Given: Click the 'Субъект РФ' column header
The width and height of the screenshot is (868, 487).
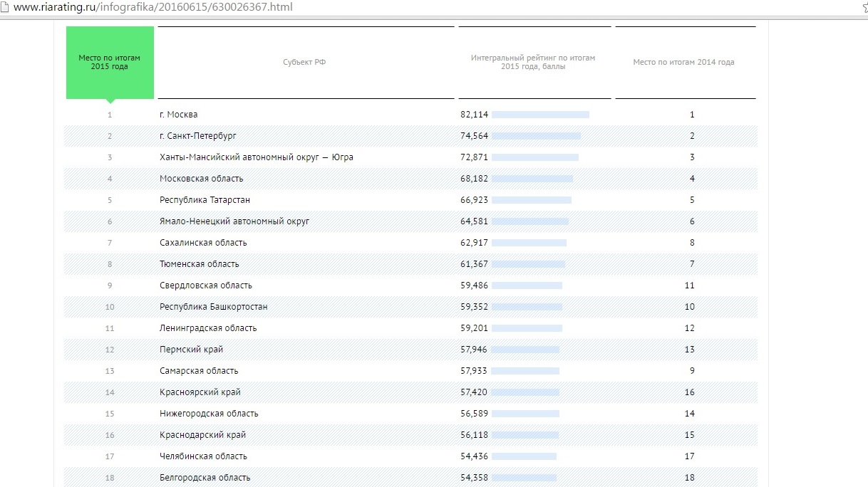Looking at the screenshot, I should click(x=304, y=63).
